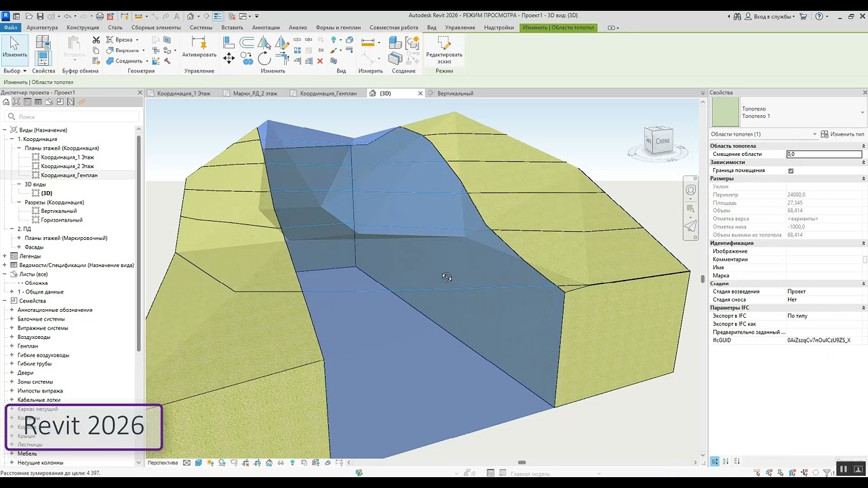Viewport: 868px width, 488px height.
Task: Click the Move tool in the Modify panel
Action: 229,58
